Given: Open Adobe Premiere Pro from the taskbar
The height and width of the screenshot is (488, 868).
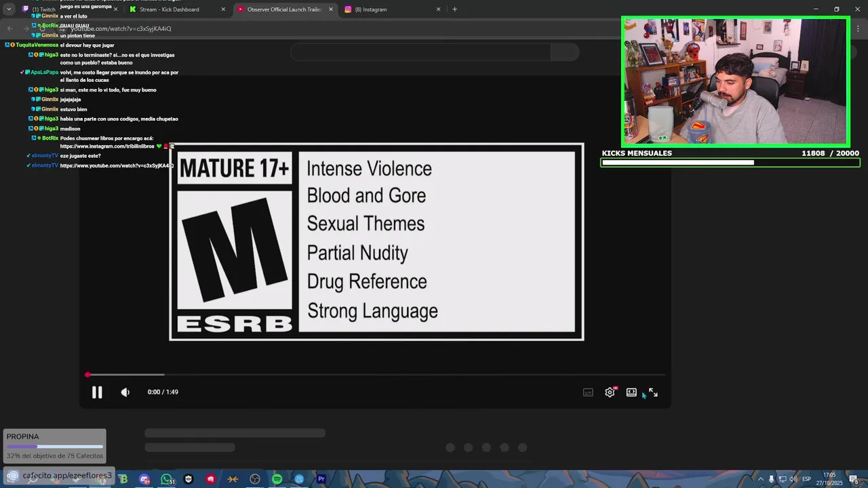Looking at the screenshot, I should pos(321,479).
